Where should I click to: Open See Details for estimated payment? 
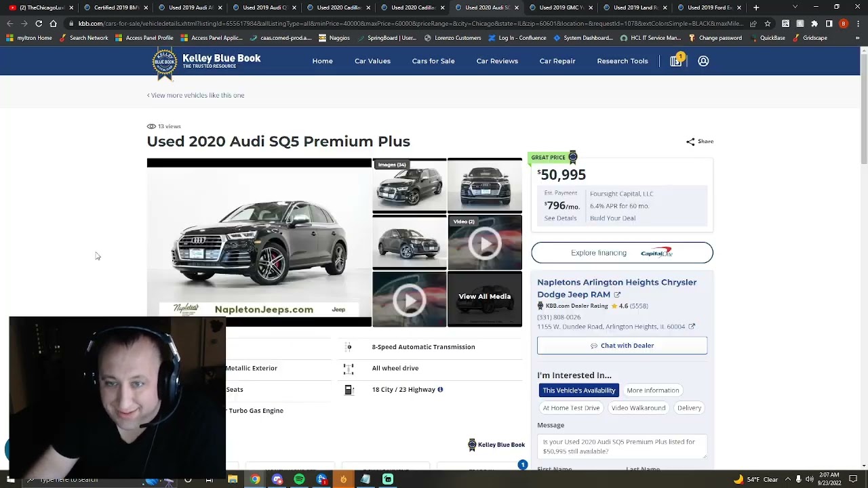[560, 218]
